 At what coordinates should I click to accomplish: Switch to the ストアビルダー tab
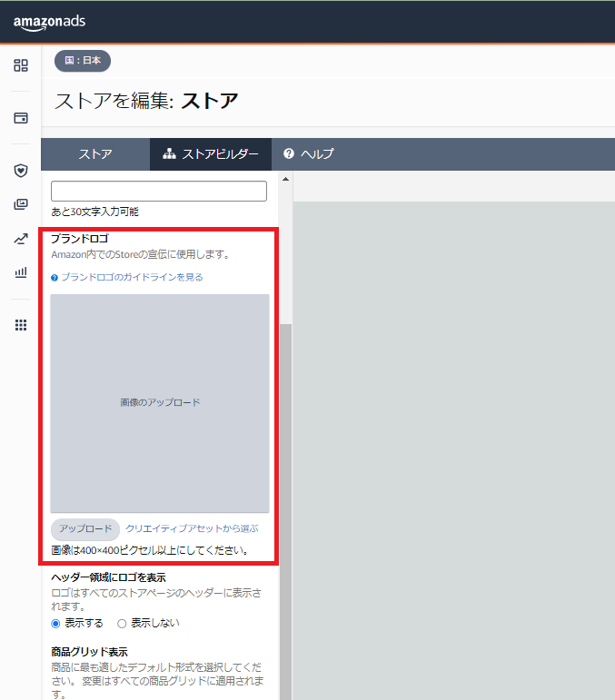(211, 154)
